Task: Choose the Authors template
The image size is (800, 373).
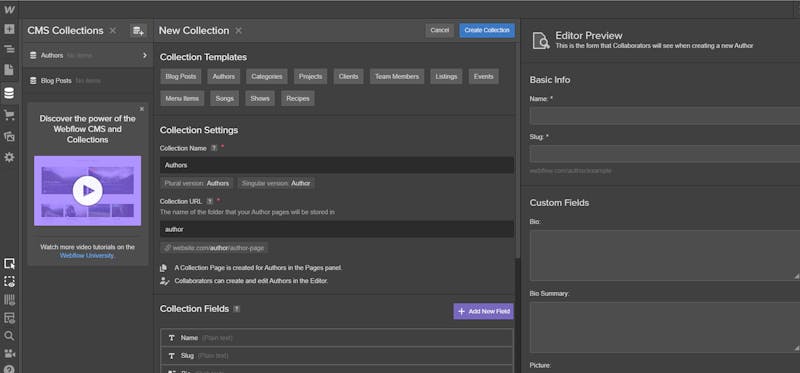Action: (x=223, y=77)
